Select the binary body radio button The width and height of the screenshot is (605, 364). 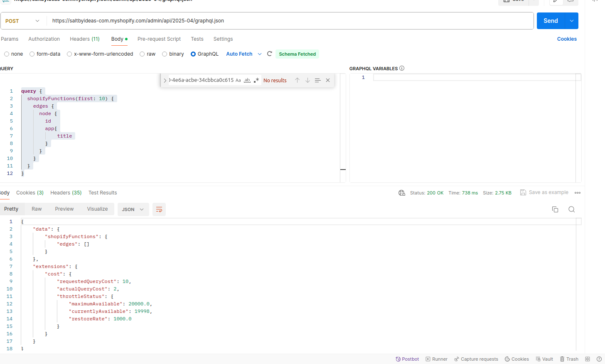point(165,54)
